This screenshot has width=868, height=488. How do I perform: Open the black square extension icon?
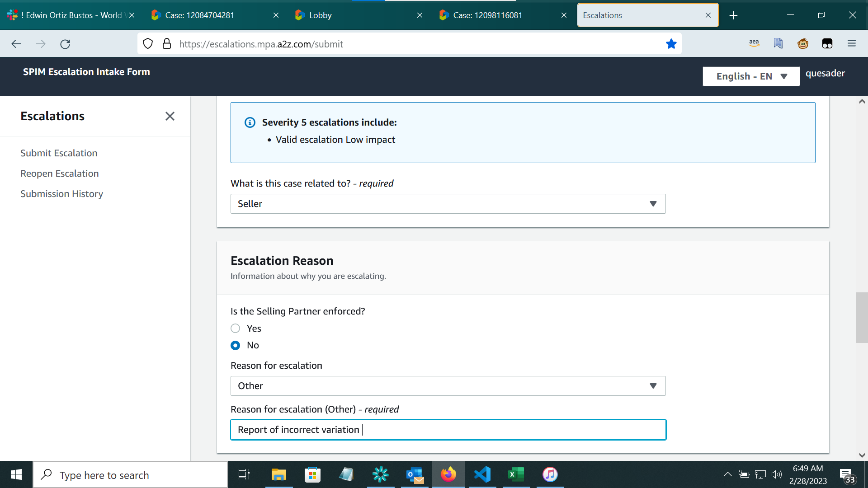click(x=827, y=43)
